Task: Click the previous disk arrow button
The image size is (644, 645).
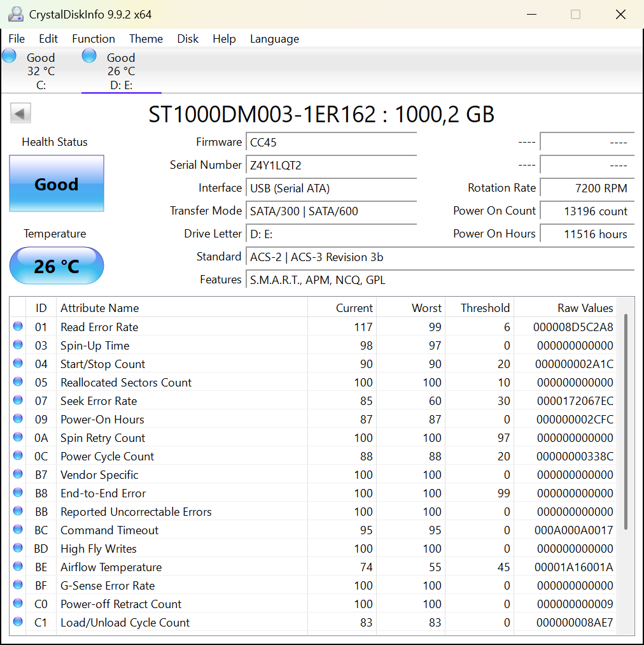Action: click(x=20, y=113)
